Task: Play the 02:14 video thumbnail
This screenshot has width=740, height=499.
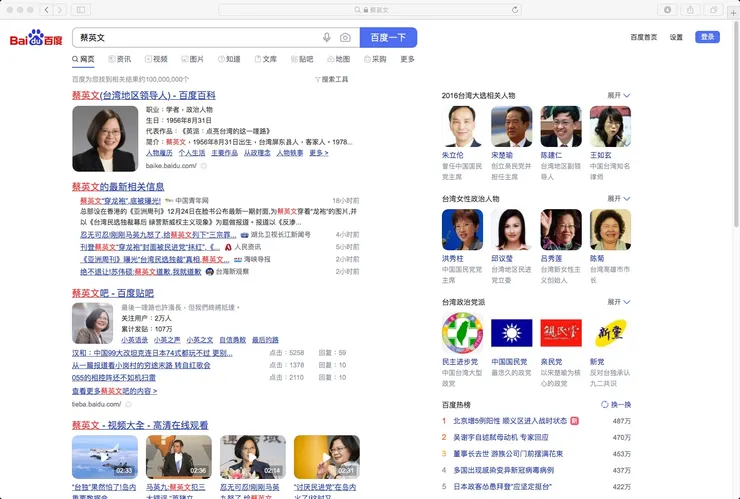Action: point(252,457)
